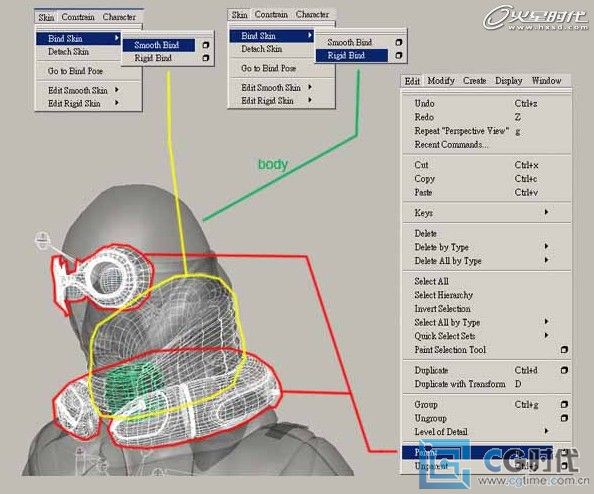594x494 pixels.
Task: Choose Cut from Edit menu
Action: (x=421, y=165)
